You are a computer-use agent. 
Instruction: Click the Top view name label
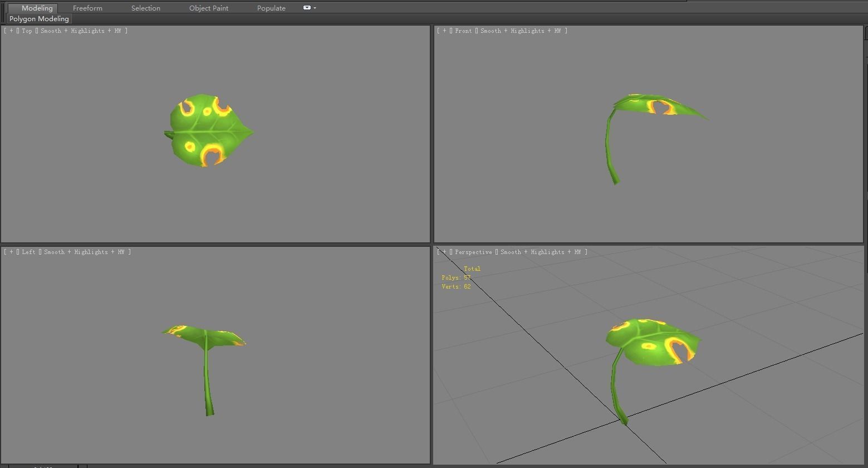point(27,31)
